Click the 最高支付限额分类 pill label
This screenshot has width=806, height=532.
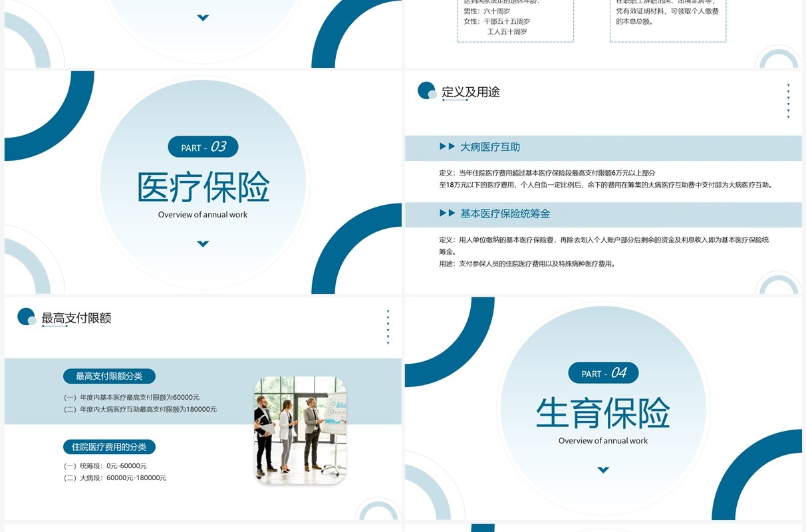[109, 376]
